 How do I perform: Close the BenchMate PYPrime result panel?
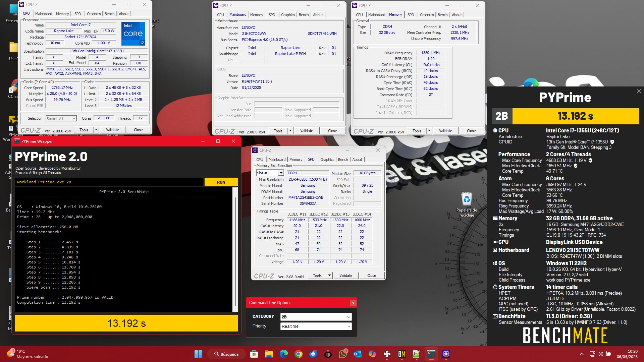[x=639, y=91]
